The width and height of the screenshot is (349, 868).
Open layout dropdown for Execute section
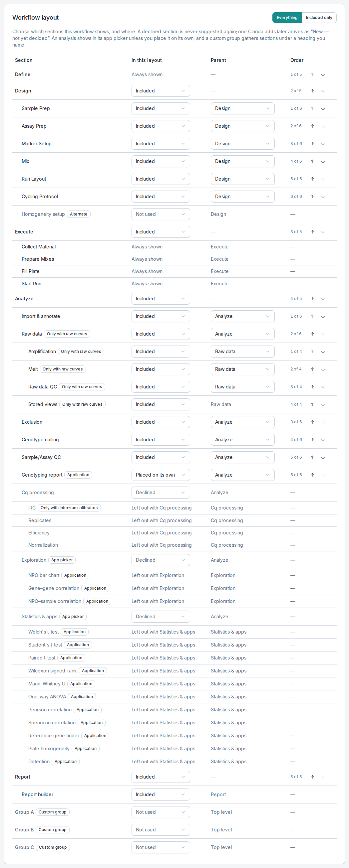(x=161, y=232)
